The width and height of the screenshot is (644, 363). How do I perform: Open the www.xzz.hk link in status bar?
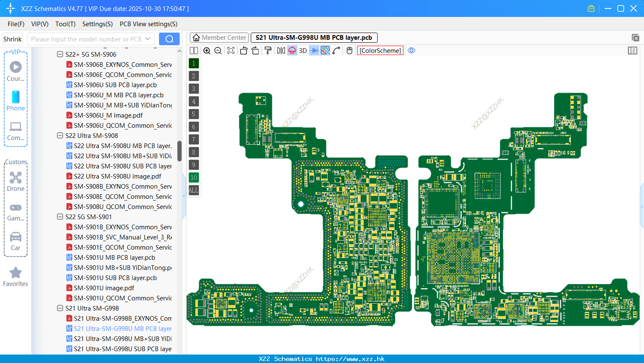tap(350, 359)
